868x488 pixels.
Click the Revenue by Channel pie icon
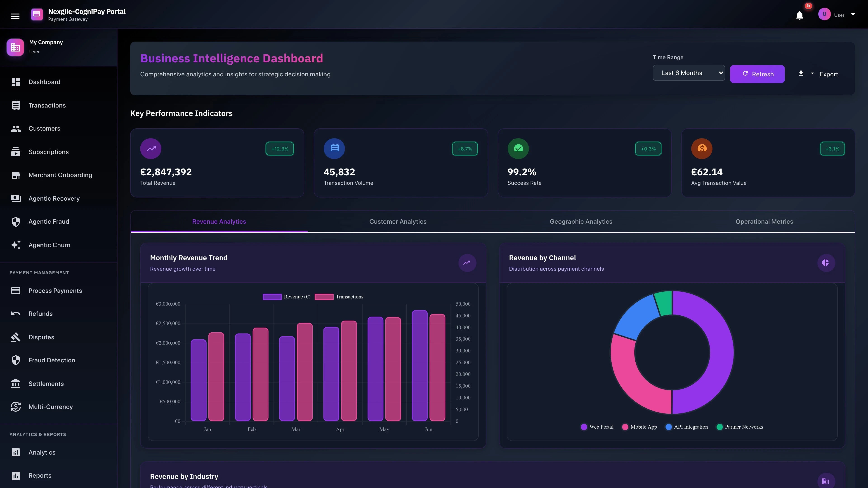[826, 263]
